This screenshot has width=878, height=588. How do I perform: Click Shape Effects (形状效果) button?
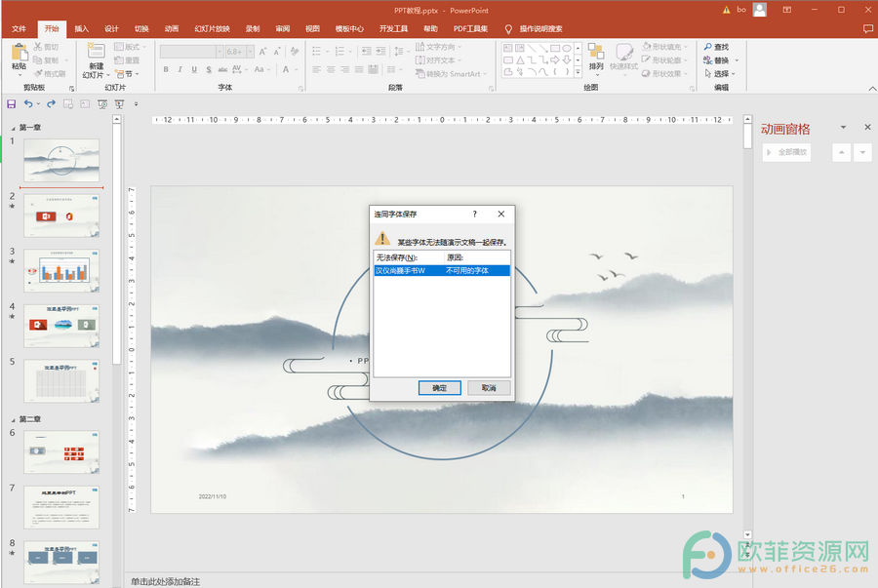click(665, 74)
